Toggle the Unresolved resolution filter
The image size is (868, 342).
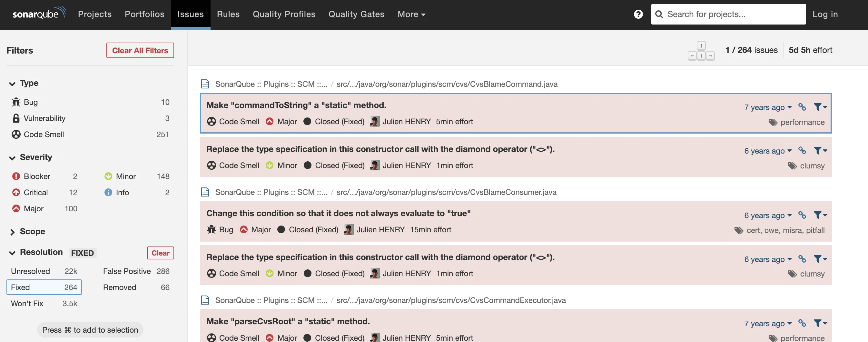[x=30, y=271]
